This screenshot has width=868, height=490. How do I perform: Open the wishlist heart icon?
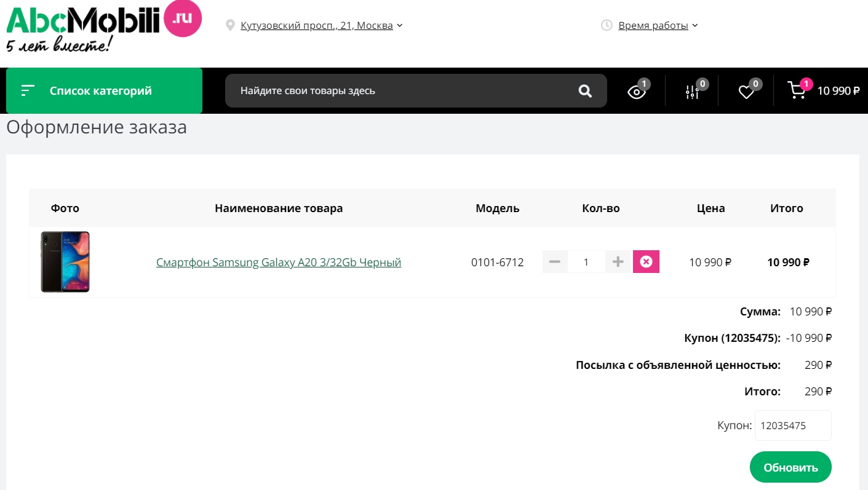[746, 92]
